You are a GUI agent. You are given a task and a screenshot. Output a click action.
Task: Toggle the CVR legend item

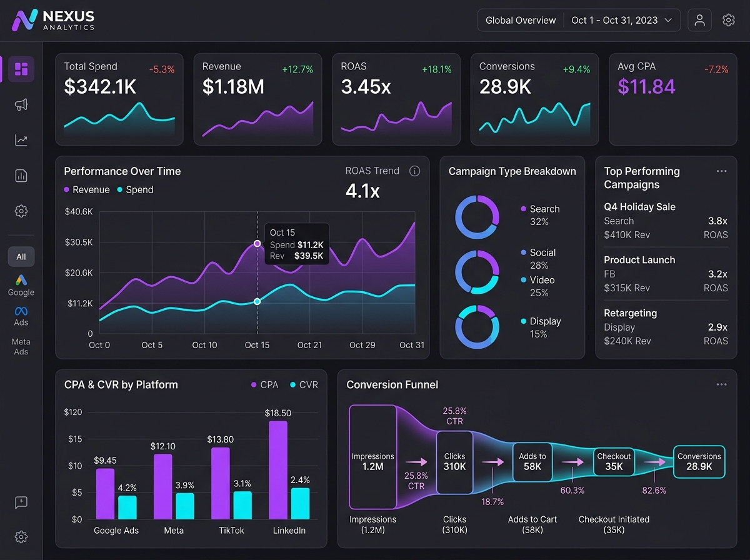tap(304, 384)
